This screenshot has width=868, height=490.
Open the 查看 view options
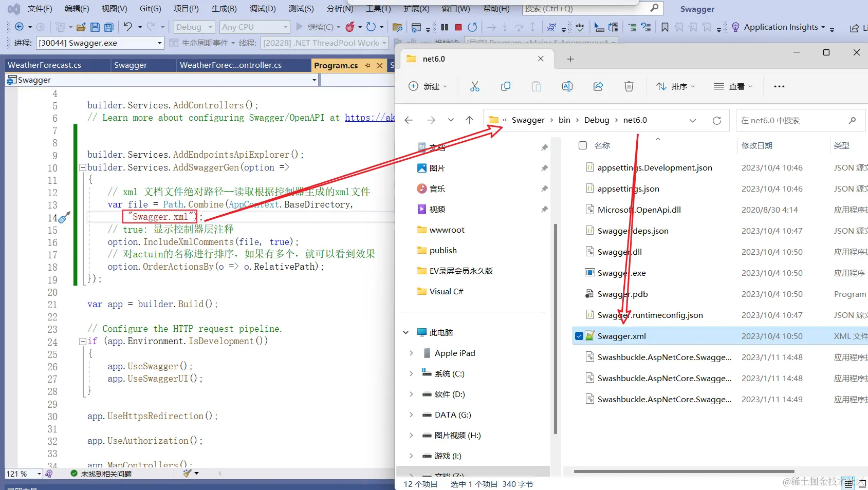[733, 86]
